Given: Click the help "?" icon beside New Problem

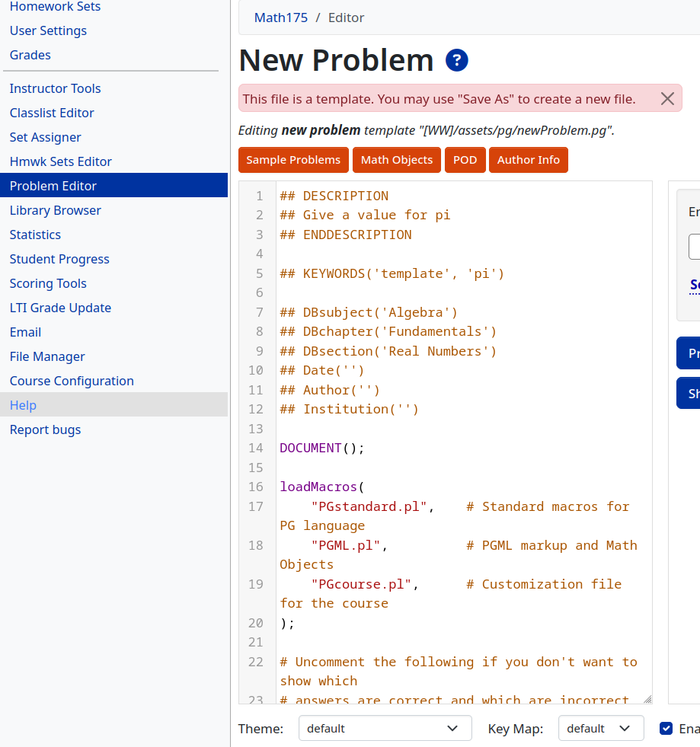Looking at the screenshot, I should click(456, 60).
